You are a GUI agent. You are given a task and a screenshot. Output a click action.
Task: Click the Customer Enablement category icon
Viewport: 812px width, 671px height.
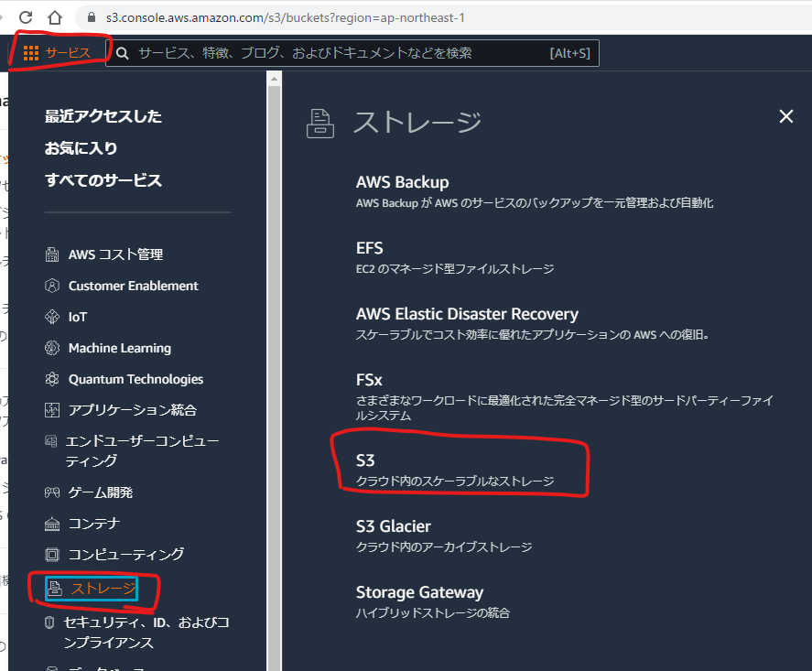pyautogui.click(x=52, y=286)
